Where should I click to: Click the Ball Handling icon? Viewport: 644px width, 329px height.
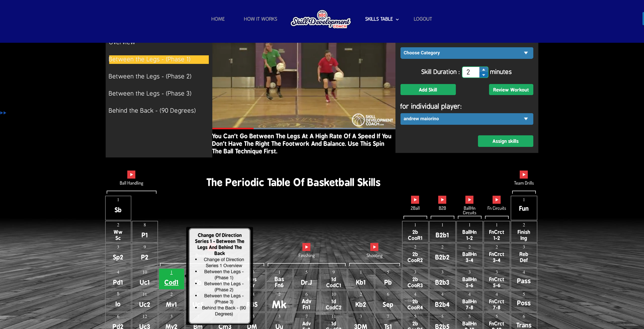point(131,174)
